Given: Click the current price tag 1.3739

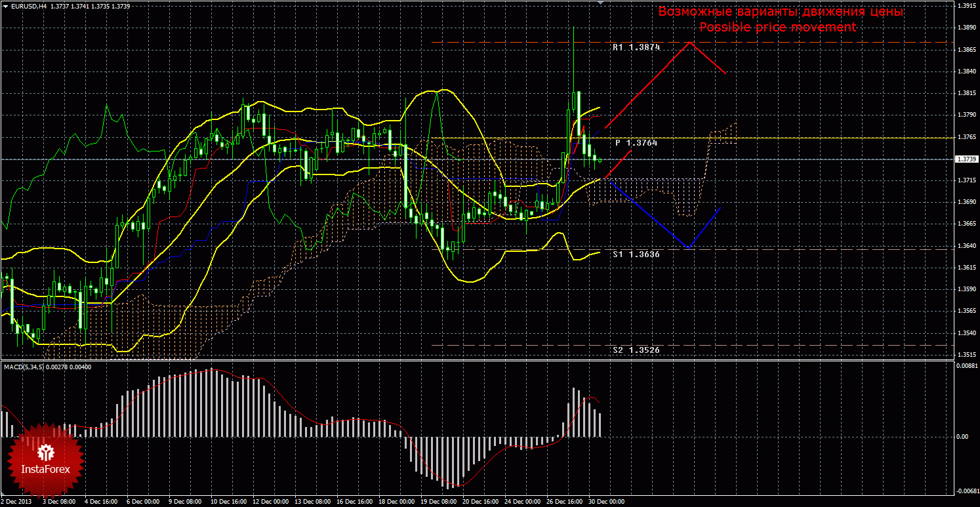Looking at the screenshot, I should tap(967, 159).
